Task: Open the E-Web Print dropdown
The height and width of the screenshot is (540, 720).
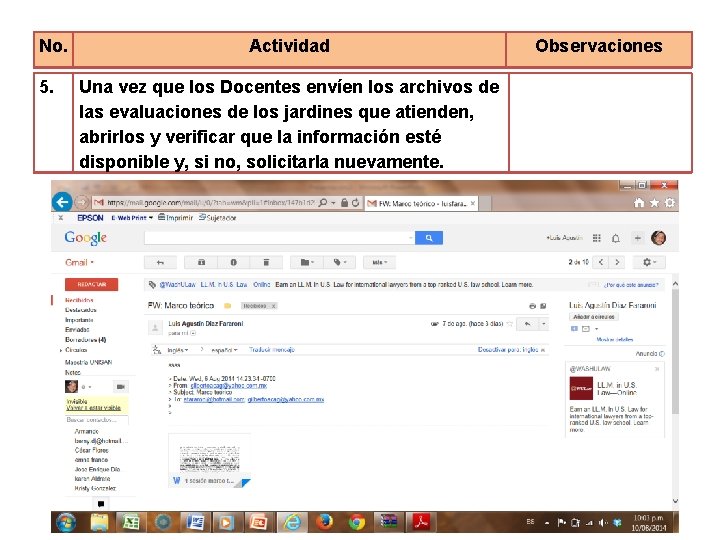Action: coord(132,218)
